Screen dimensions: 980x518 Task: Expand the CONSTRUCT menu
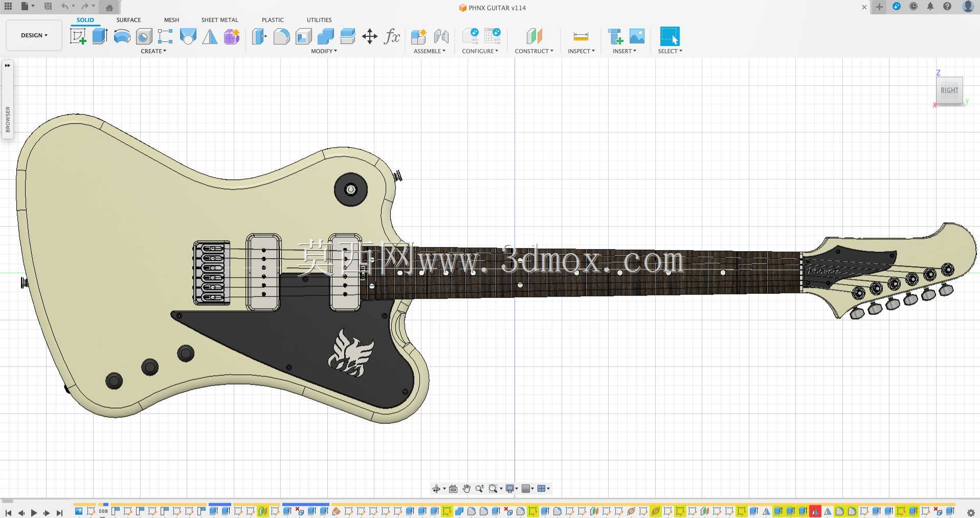click(534, 51)
